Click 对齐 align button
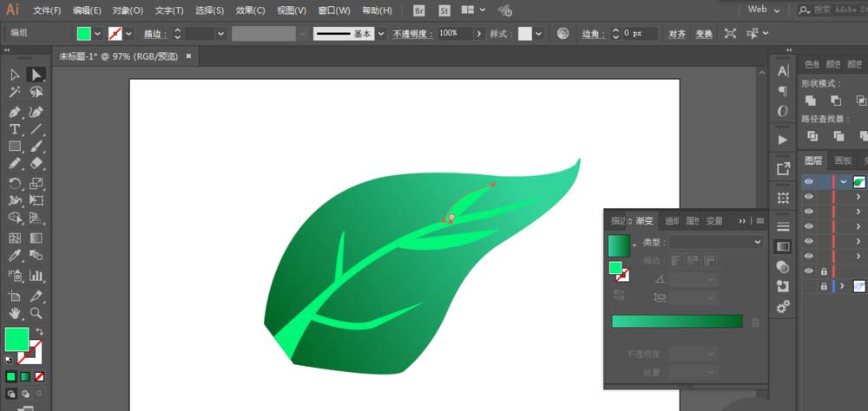868x411 pixels. point(676,34)
